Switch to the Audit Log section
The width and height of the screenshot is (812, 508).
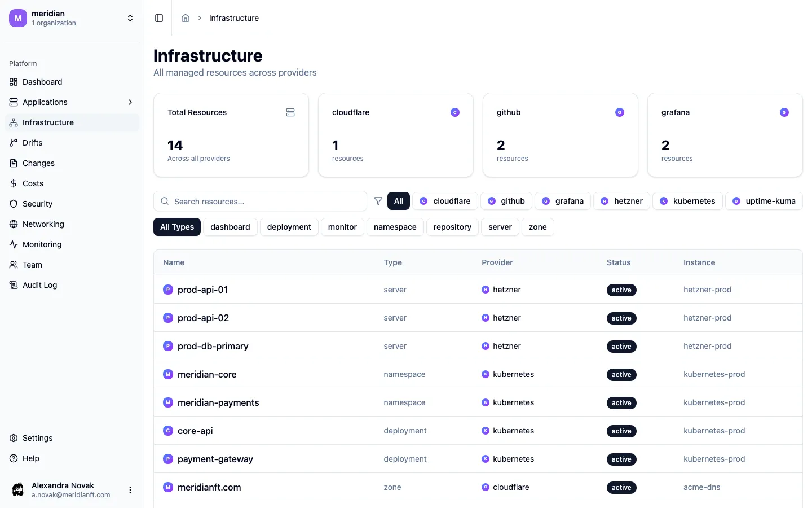point(38,285)
